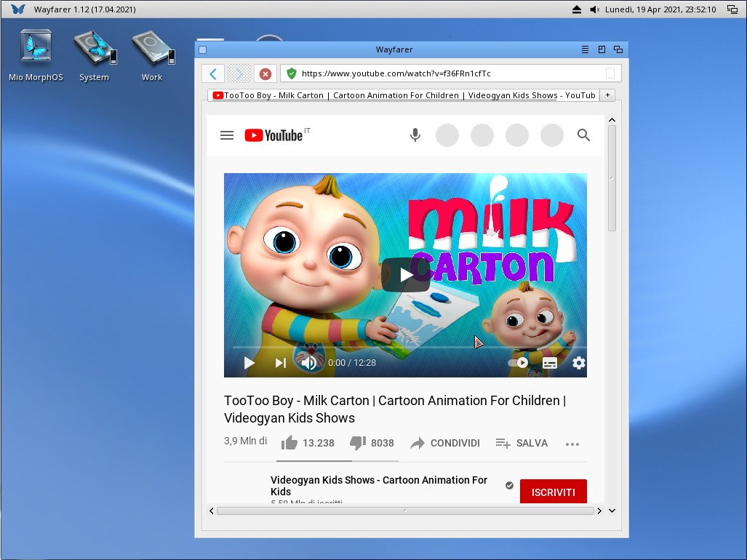Click the browser back arrow button

[212, 73]
